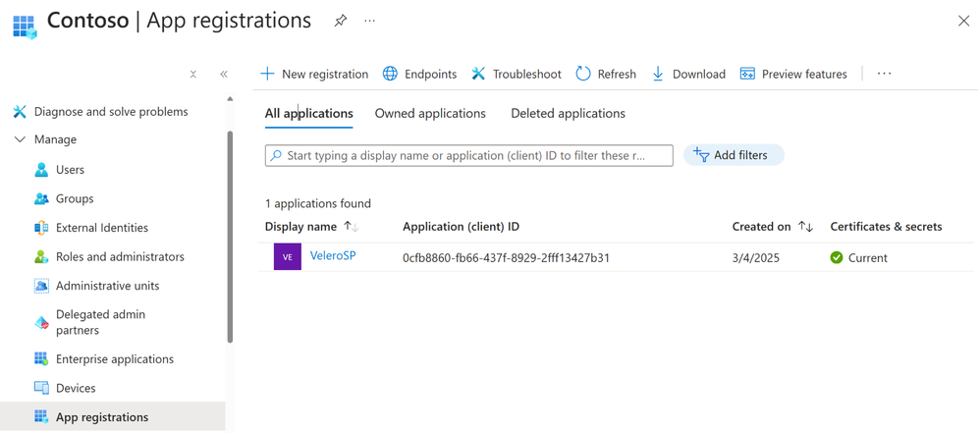This screenshot has width=980, height=433.
Task: Open Users in sidebar
Action: 59,169
